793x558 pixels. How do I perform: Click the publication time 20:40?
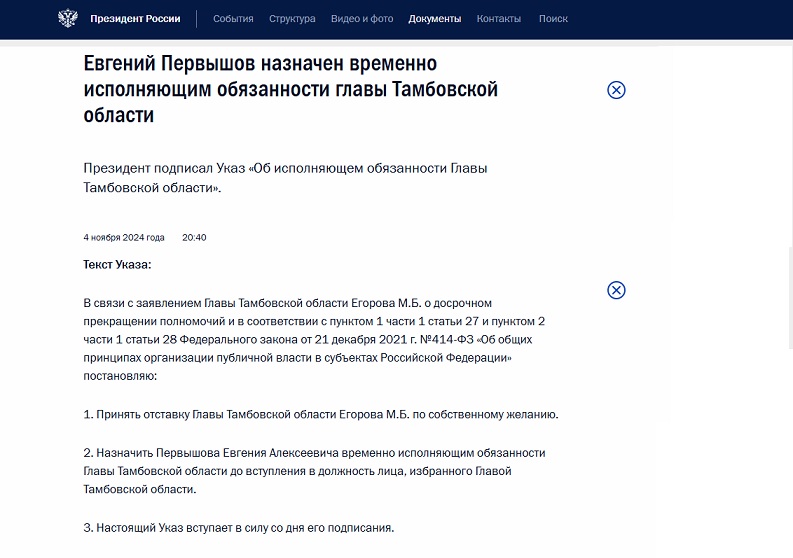point(194,238)
